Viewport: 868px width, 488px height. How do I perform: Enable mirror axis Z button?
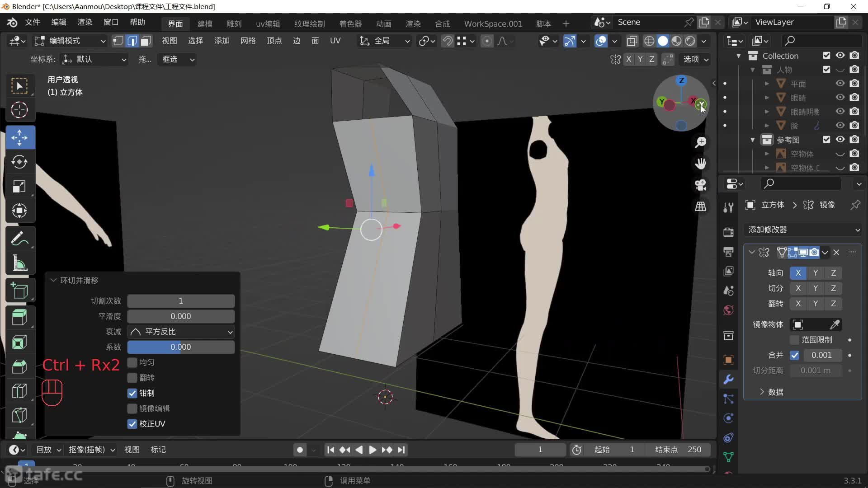click(x=833, y=273)
